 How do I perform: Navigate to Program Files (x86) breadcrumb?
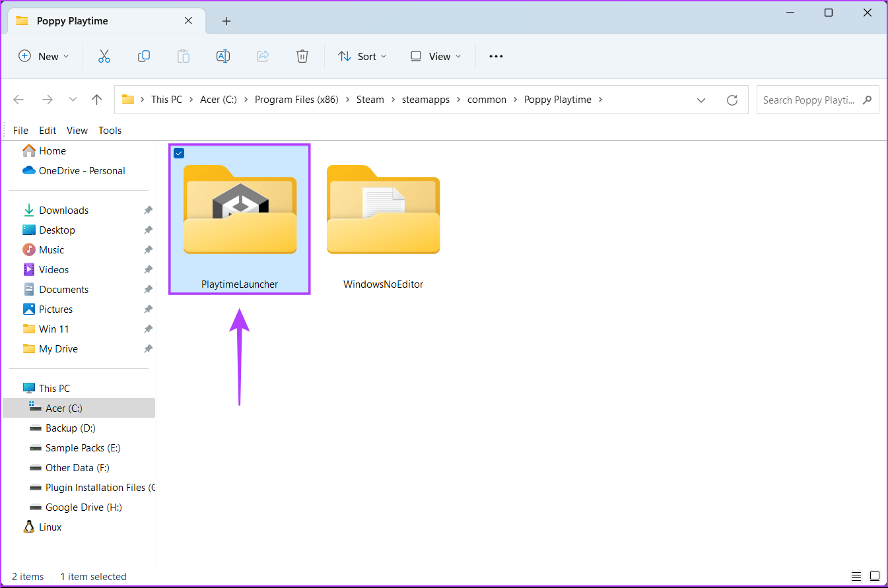click(x=296, y=100)
